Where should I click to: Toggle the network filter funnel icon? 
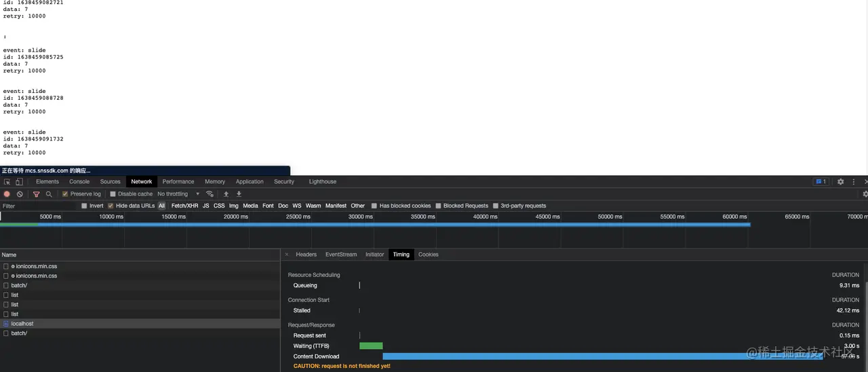[x=37, y=194]
